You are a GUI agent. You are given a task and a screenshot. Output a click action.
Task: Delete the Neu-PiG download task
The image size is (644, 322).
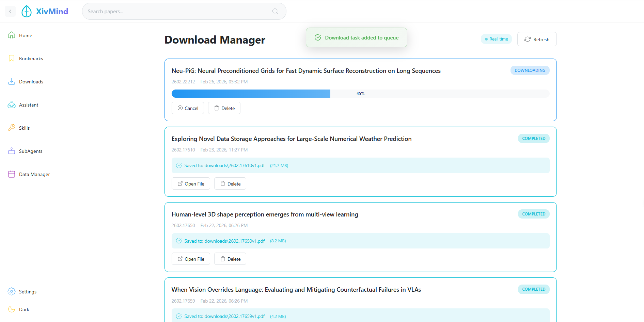coord(224,108)
